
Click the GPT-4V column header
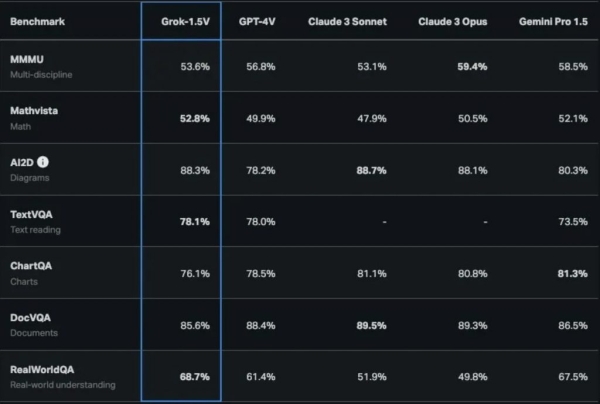(x=257, y=21)
